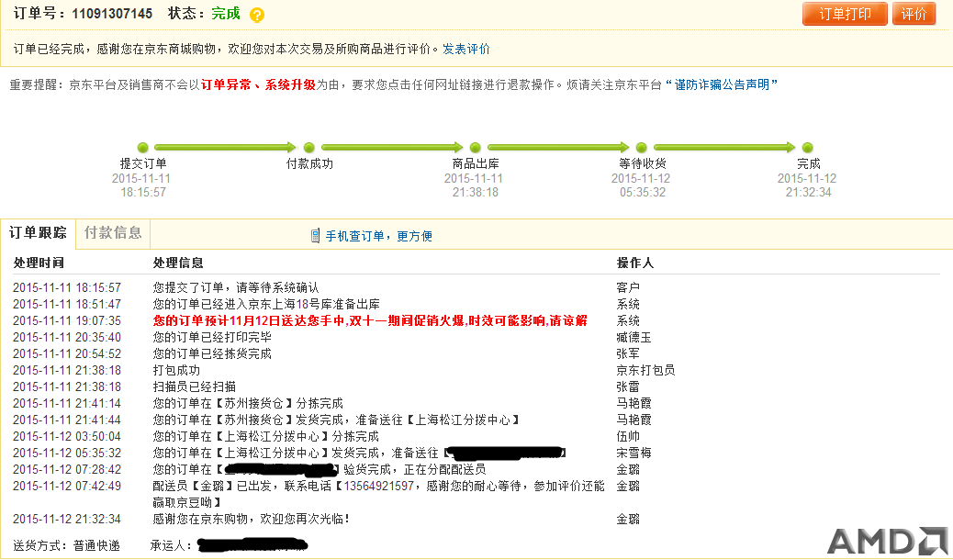Click the 送货方式：普通快递 text
This screenshot has height=560, width=953.
tap(66, 545)
